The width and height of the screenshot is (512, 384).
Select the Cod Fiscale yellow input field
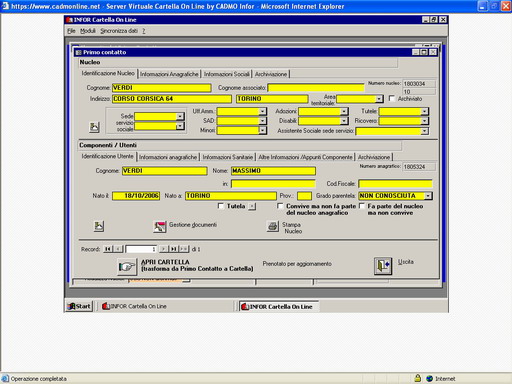tap(395, 184)
